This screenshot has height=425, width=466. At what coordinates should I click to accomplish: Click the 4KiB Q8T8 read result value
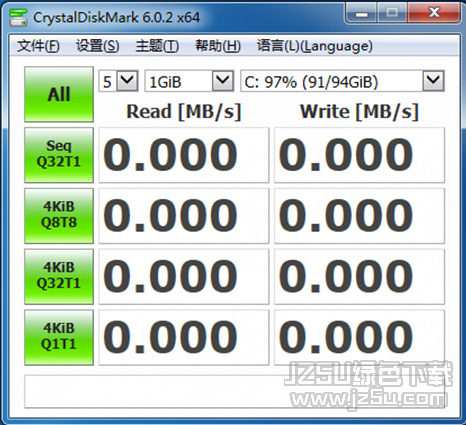click(x=184, y=216)
